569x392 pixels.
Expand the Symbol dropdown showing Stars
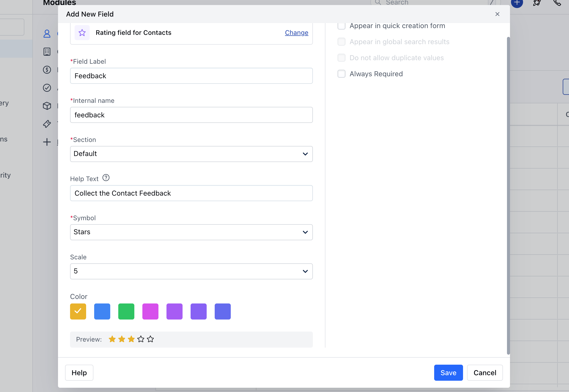tap(191, 232)
